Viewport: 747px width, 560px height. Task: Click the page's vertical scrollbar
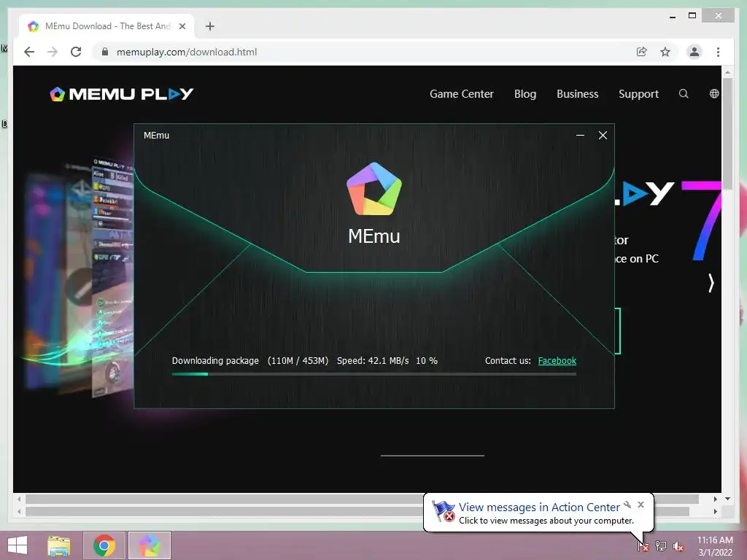coord(727,133)
